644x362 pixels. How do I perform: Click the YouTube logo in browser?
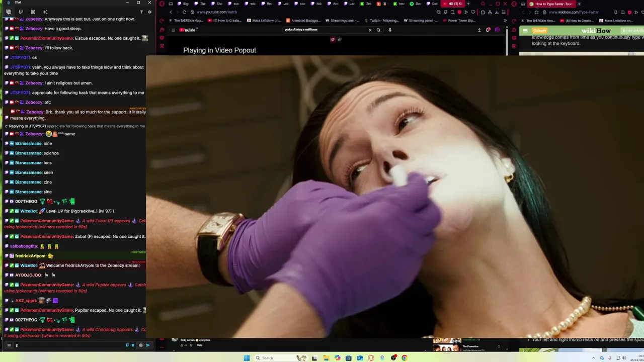188,30
